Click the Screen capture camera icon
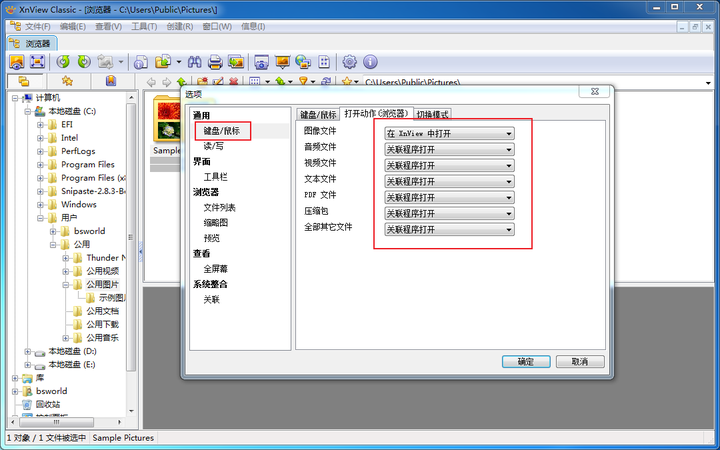This screenshot has width=720, height=450. coord(261,62)
